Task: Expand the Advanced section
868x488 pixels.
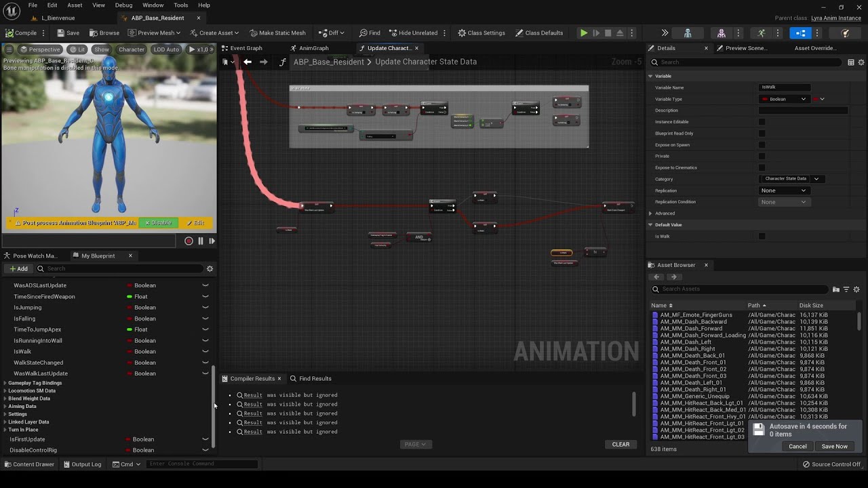Action: [x=651, y=213]
